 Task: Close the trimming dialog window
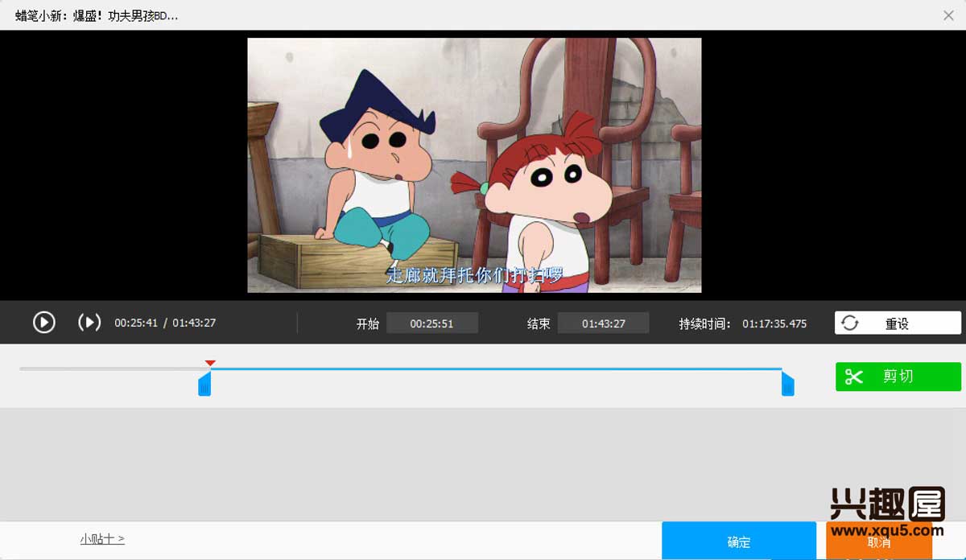click(x=949, y=15)
